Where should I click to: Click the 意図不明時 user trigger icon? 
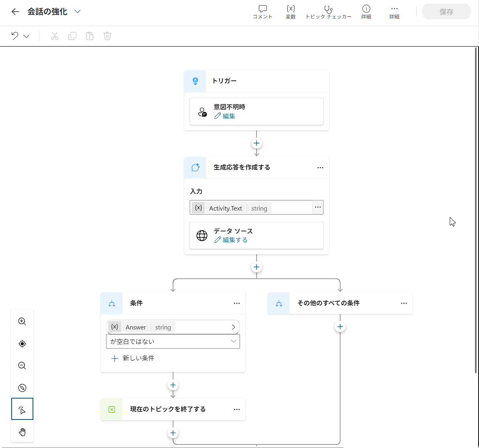click(x=202, y=112)
